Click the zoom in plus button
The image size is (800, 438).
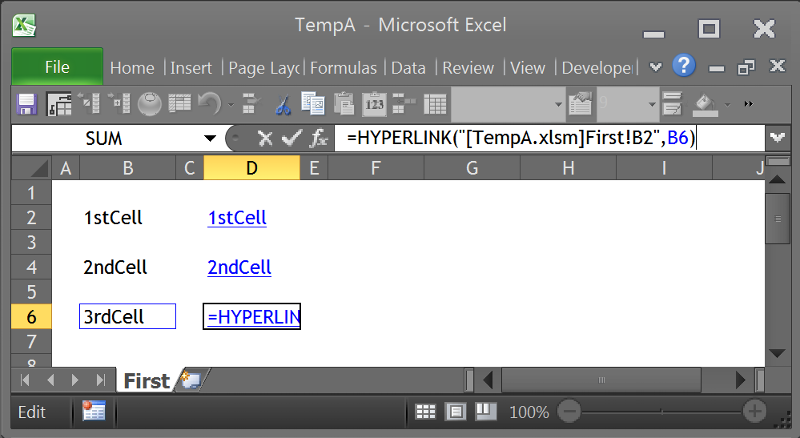[754, 411]
